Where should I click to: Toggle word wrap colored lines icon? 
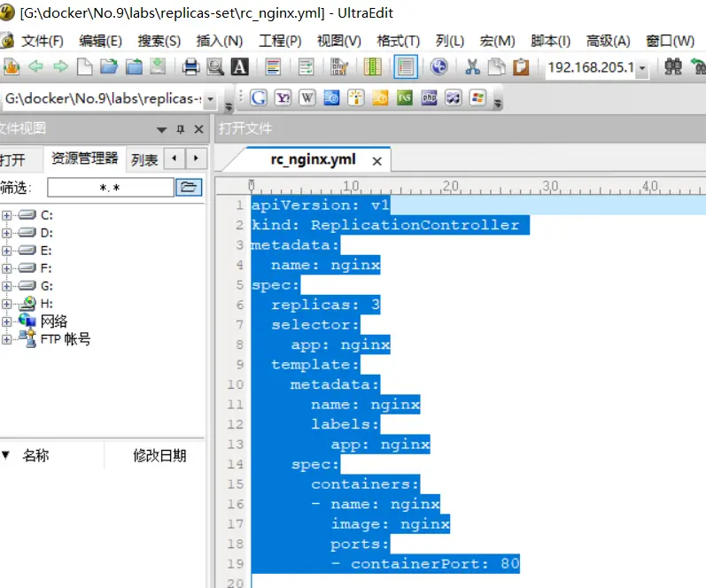(x=273, y=67)
